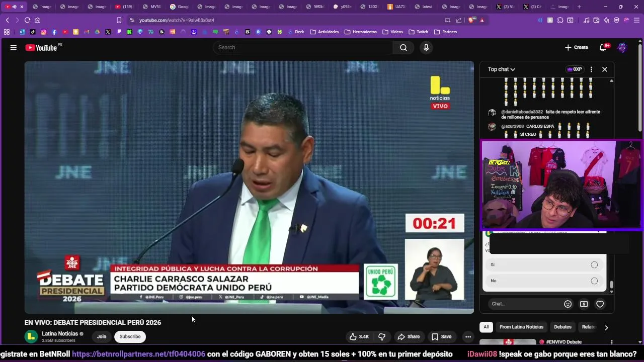The height and width of the screenshot is (362, 644).
Task: Select the Debates filter chip
Action: pyautogui.click(x=562, y=327)
